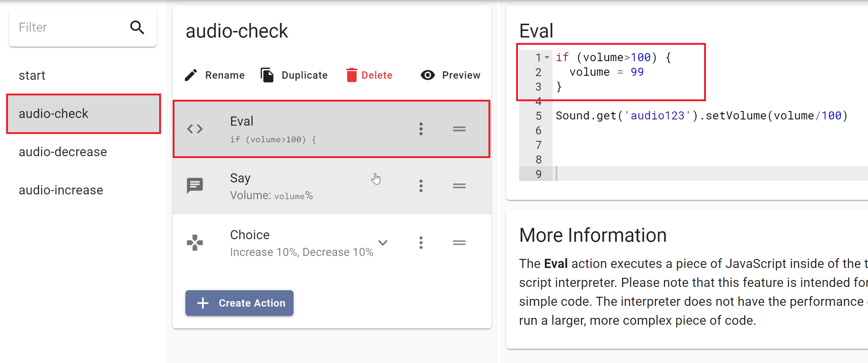Open the Say action's three-dot menu

(x=421, y=186)
